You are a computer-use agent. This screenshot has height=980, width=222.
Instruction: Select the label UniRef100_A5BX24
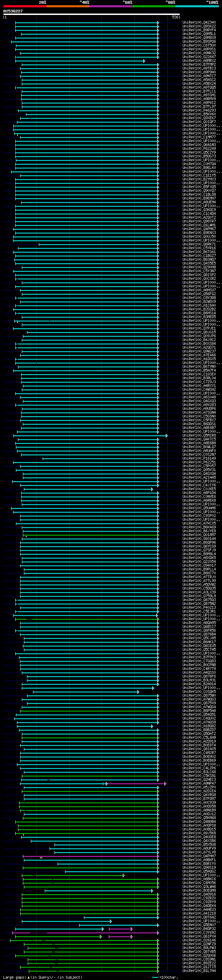pyautogui.click(x=199, y=84)
